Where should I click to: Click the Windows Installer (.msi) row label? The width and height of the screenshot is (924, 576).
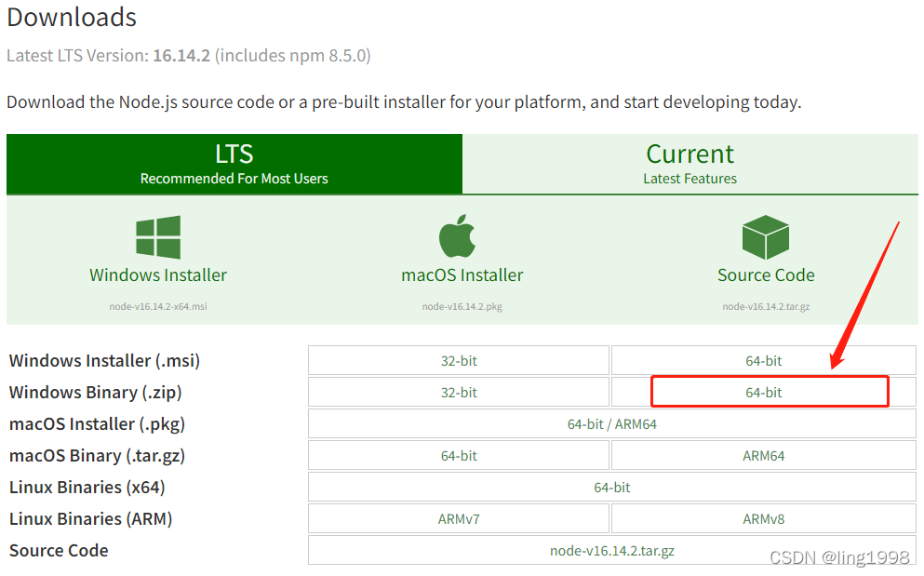tap(104, 361)
